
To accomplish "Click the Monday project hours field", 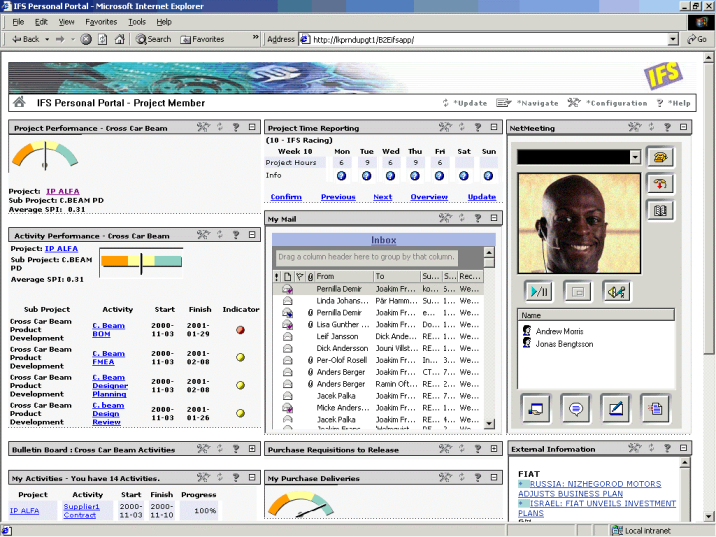I will [x=341, y=163].
